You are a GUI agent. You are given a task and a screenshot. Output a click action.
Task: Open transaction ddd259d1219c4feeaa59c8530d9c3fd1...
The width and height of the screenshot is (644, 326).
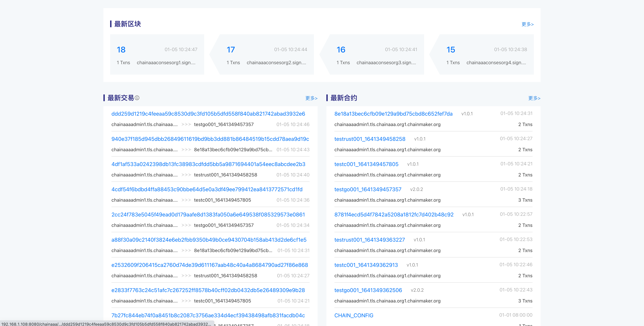point(208,114)
